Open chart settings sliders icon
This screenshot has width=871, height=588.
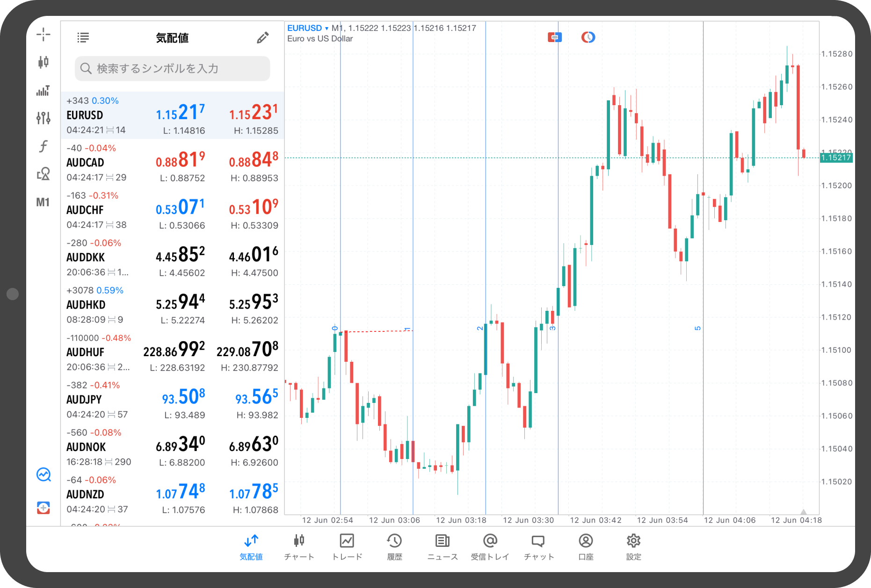(43, 118)
